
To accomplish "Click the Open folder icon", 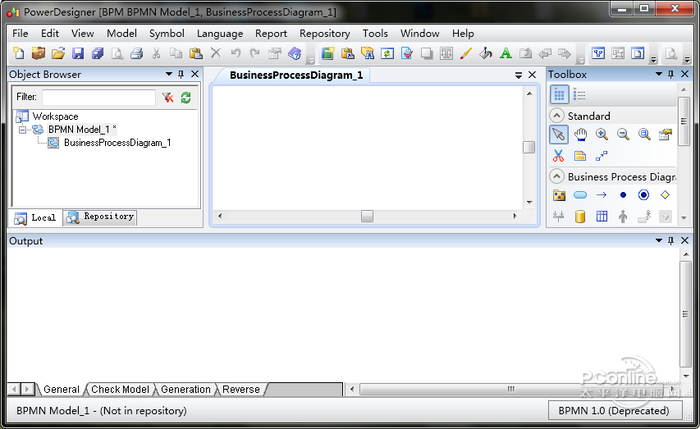I will coord(58,54).
